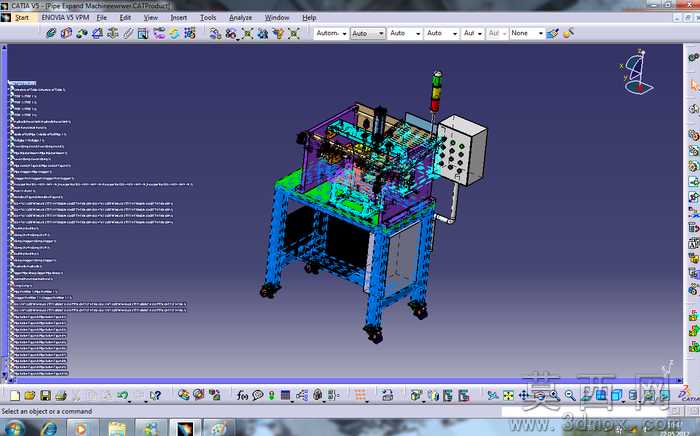The height and width of the screenshot is (436, 700).
Task: Open Internet Explorer from the taskbar
Action: [x=49, y=428]
